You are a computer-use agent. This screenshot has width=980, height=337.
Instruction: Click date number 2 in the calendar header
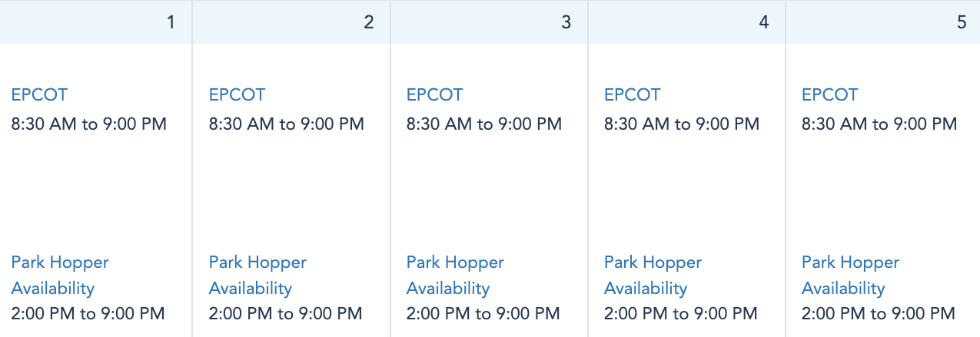coord(369,22)
